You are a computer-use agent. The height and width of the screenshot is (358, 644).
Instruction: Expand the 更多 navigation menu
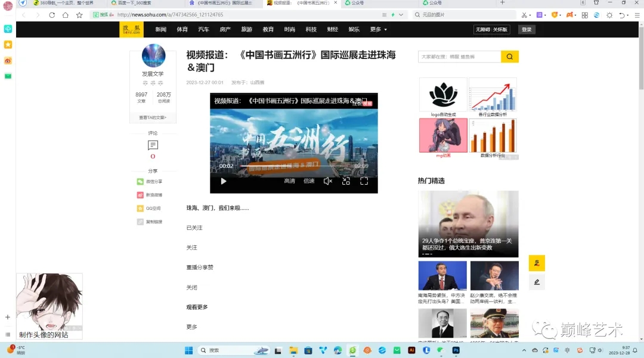tap(374, 29)
